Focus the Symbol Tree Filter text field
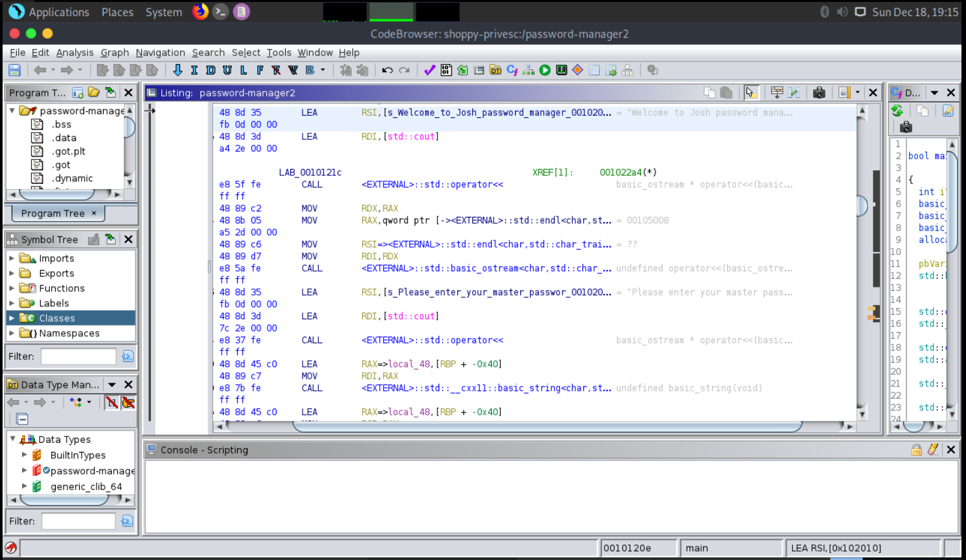 (78, 356)
